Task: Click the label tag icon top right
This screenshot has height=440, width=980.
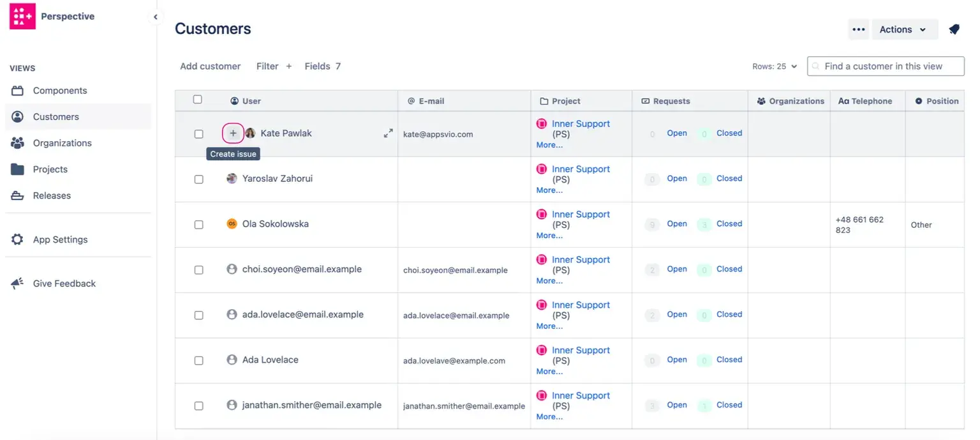Action: [954, 29]
